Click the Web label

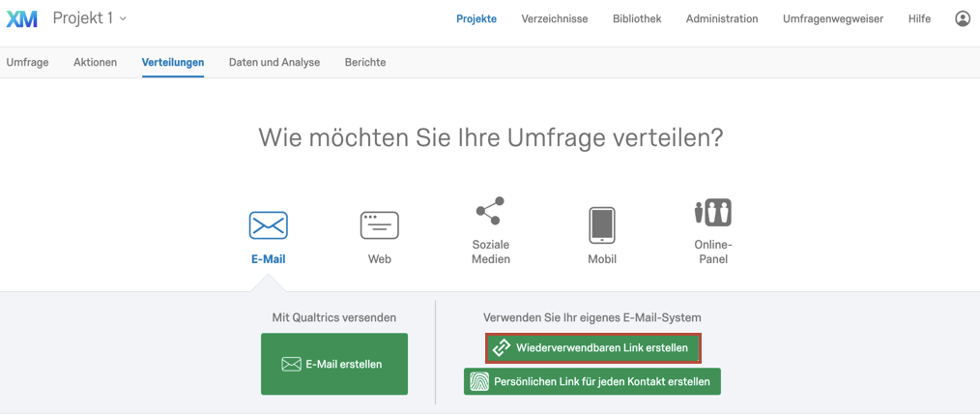tap(380, 259)
